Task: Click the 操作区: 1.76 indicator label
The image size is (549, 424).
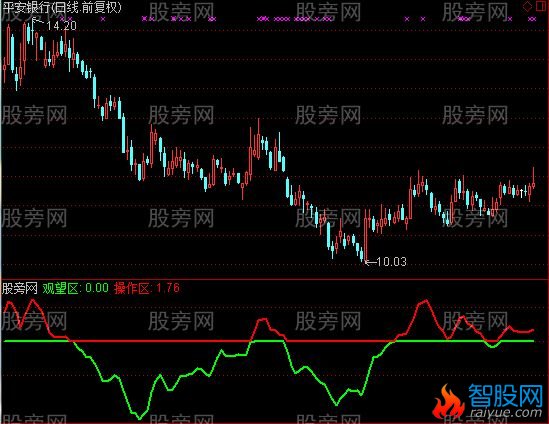Action: click(147, 288)
